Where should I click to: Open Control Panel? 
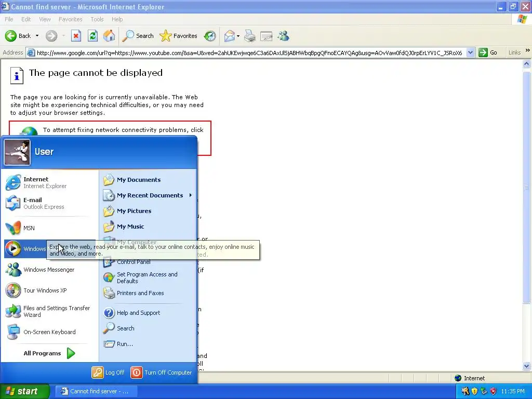(148, 262)
